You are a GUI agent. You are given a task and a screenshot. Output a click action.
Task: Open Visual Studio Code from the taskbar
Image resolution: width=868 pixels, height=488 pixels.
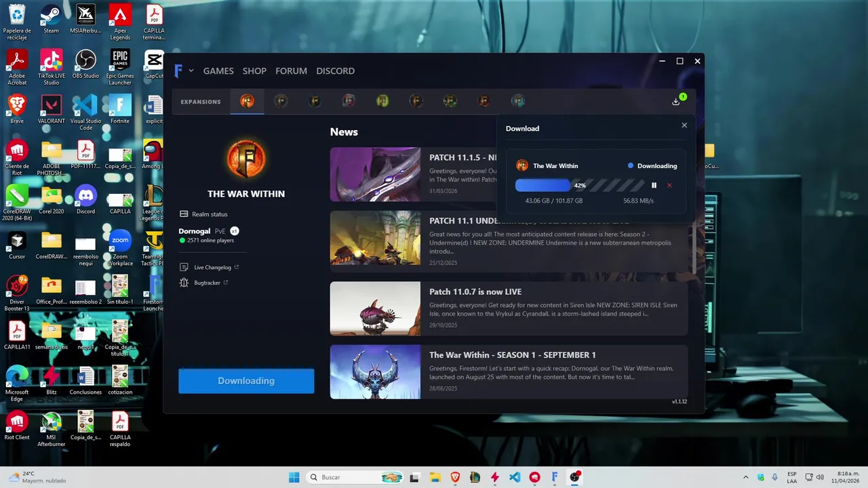click(x=515, y=477)
